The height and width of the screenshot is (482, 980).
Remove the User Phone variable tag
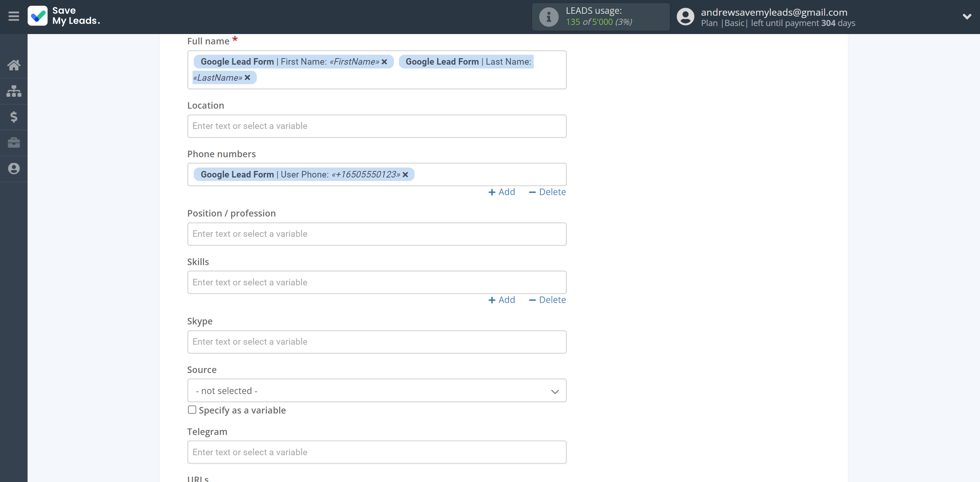pos(405,174)
